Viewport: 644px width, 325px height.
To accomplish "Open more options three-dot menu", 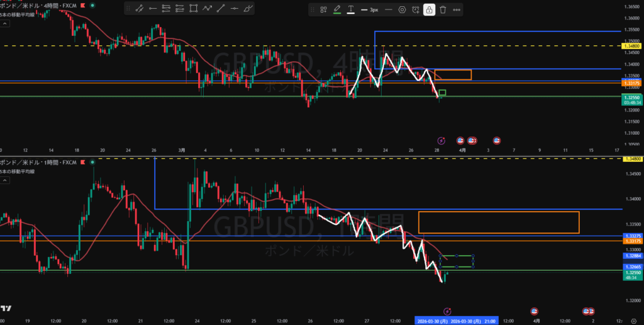I will (457, 10).
